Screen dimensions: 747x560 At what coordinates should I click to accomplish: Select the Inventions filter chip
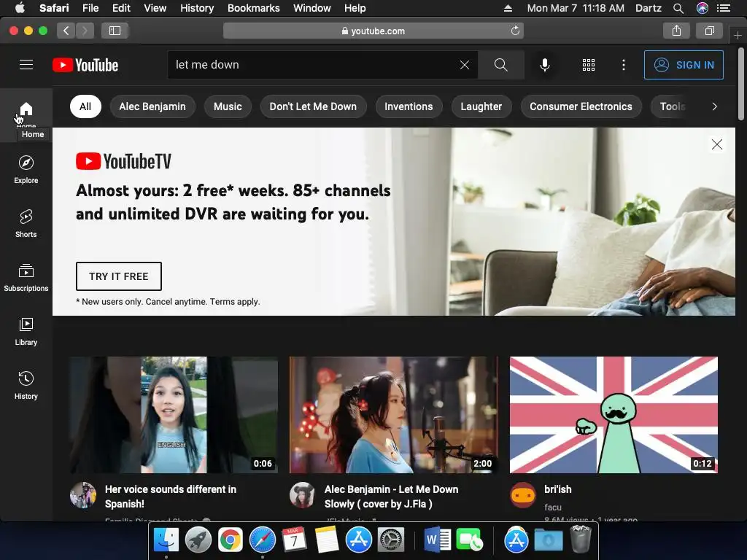coord(409,106)
